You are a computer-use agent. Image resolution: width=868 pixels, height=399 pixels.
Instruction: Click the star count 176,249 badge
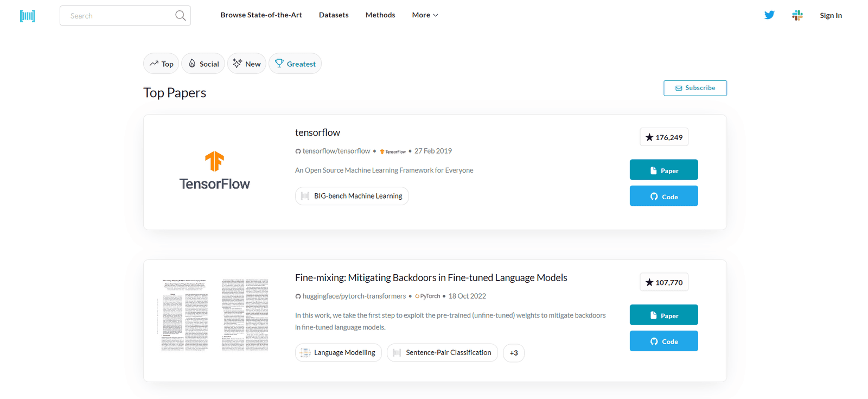664,137
